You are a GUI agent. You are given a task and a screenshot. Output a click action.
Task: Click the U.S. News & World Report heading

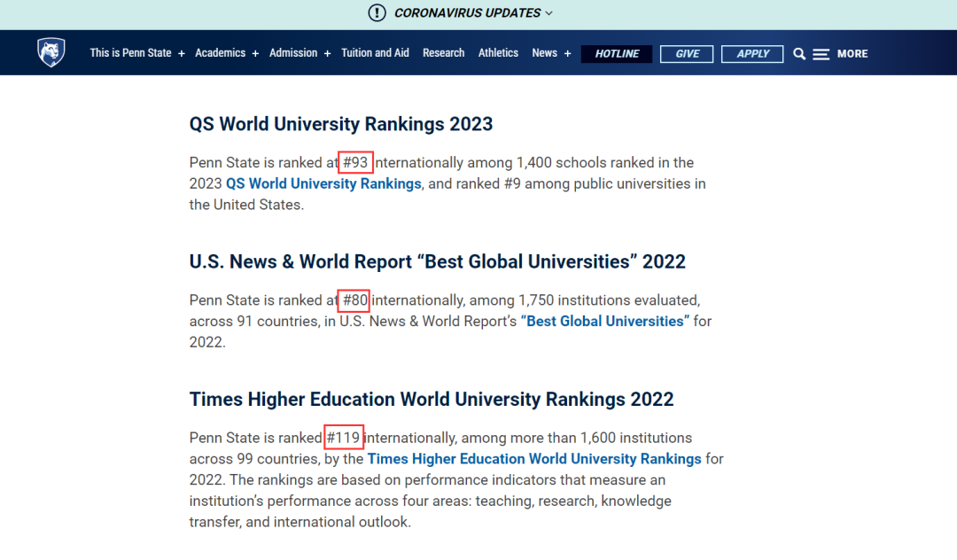click(438, 261)
